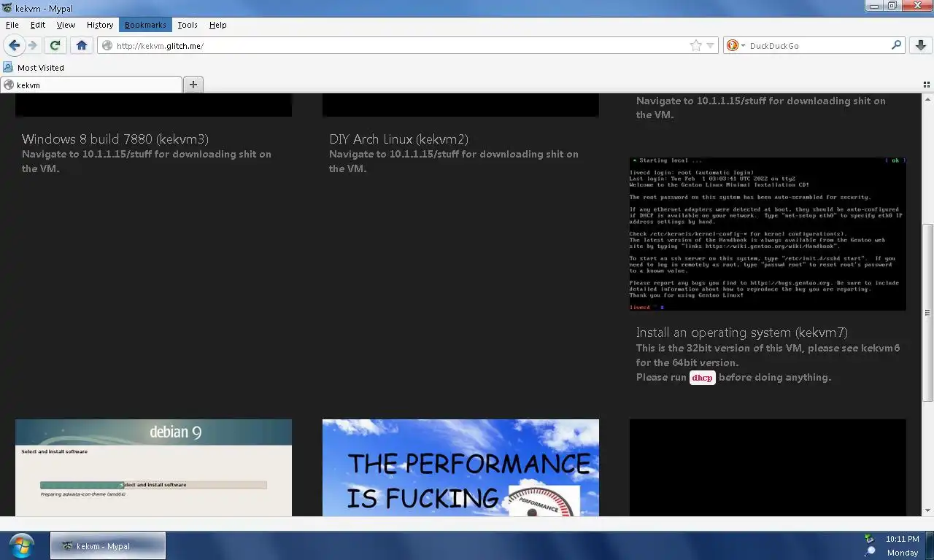Open the Home page button

82,45
